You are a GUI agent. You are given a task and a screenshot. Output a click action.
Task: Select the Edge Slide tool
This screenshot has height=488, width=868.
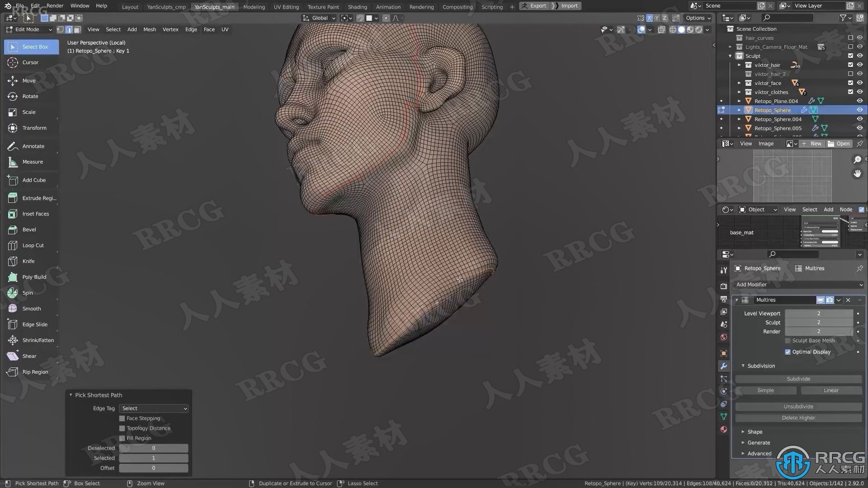click(34, 324)
